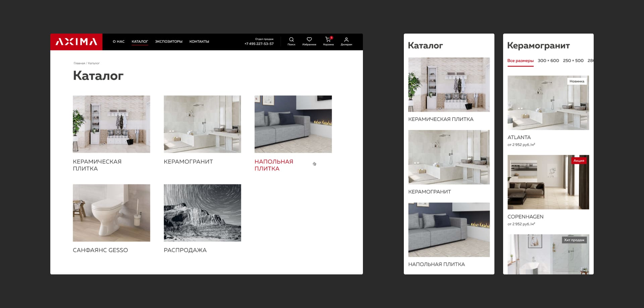Select the Все размеры tab

(x=520, y=61)
